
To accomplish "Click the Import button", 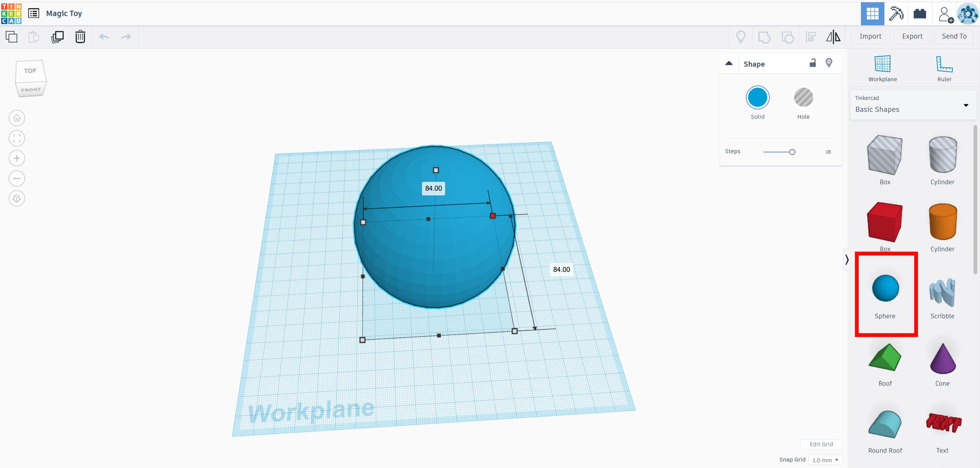I will point(870,36).
